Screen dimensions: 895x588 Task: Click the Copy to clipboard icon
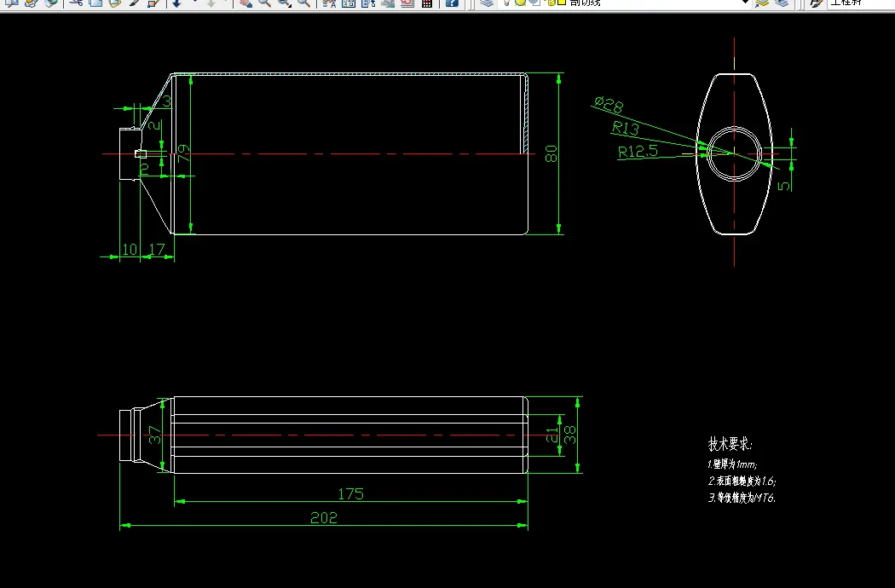point(95,3)
